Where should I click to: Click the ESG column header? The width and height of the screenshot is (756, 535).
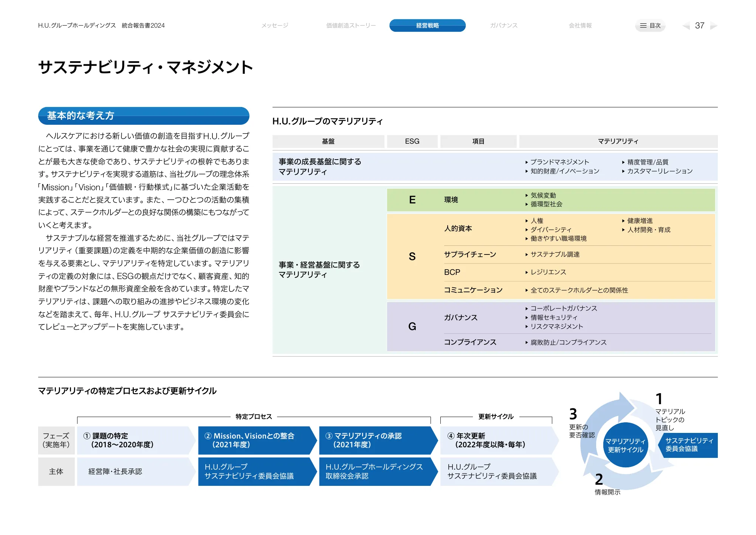click(x=412, y=141)
